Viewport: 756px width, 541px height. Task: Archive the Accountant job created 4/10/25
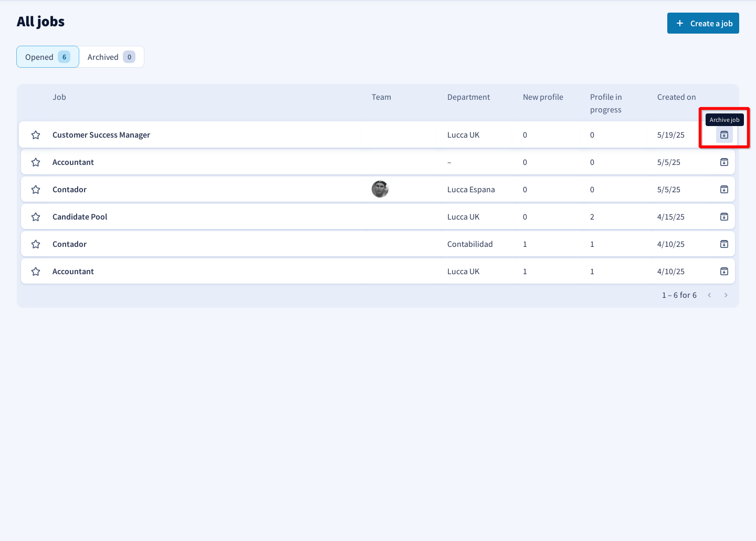[724, 272]
